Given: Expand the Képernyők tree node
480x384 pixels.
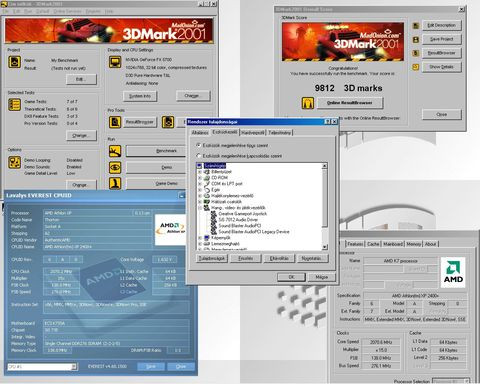Looking at the screenshot, I should [200, 238].
